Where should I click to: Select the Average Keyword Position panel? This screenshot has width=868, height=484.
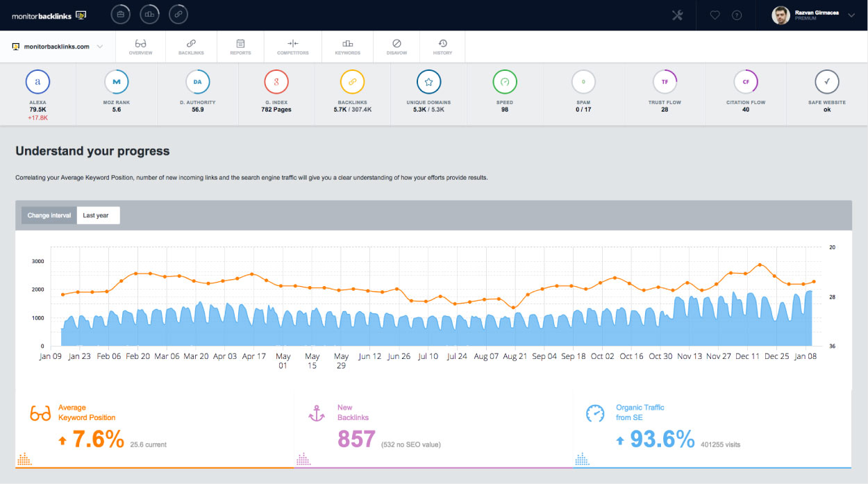(x=154, y=428)
